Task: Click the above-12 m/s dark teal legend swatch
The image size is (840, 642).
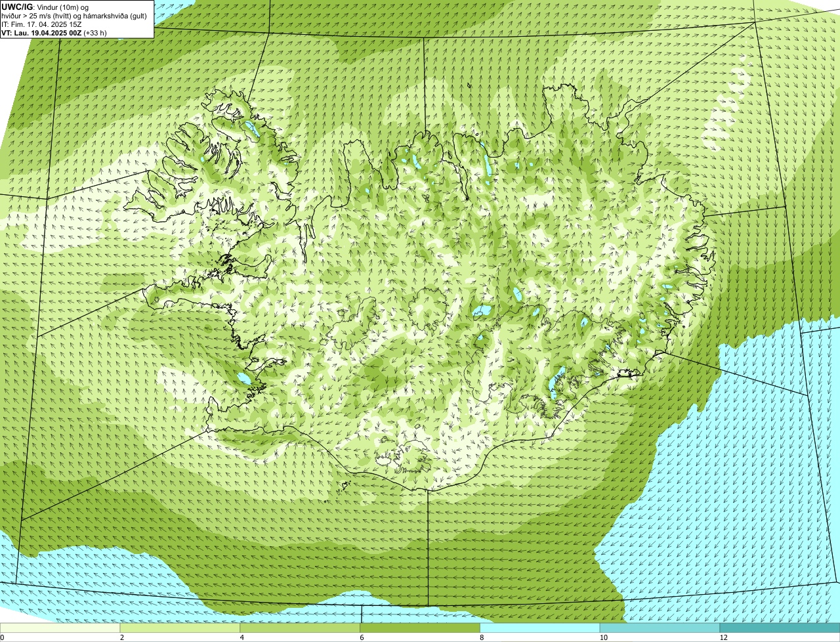Action: point(780,628)
